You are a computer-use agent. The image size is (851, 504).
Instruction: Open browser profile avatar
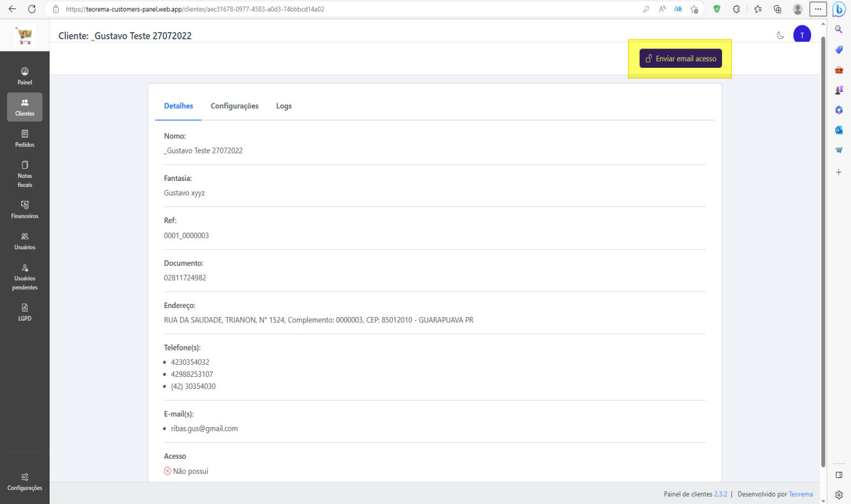[798, 9]
